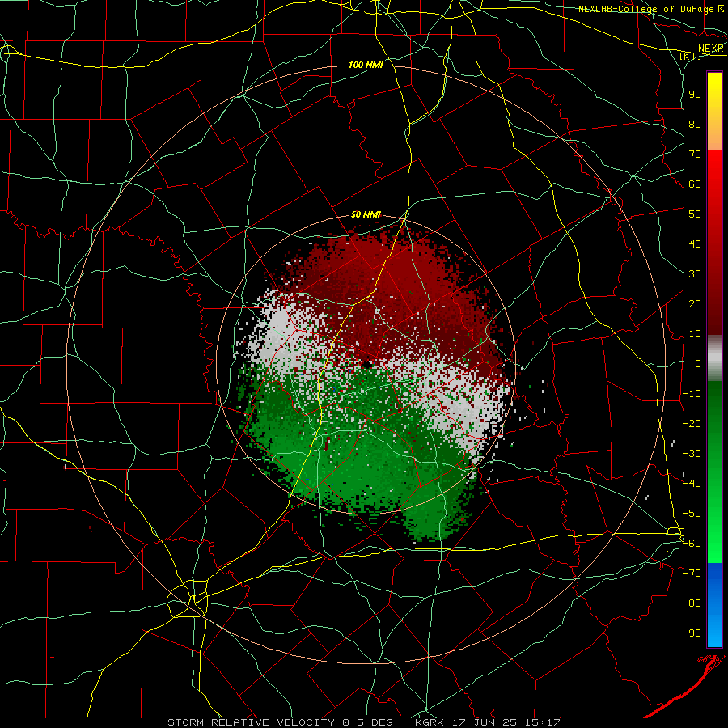
Task: Click the 50 value on the velocity scale
Action: (695, 214)
